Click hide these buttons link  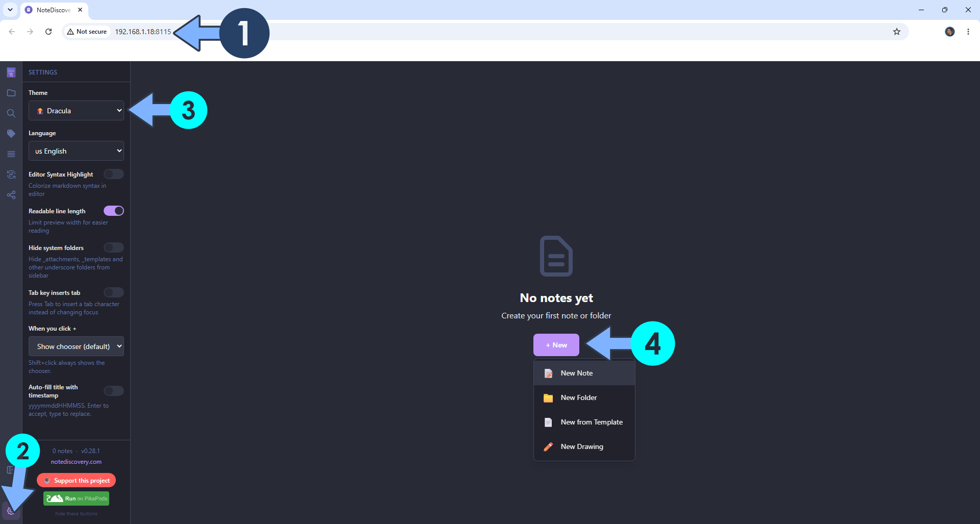pos(76,514)
